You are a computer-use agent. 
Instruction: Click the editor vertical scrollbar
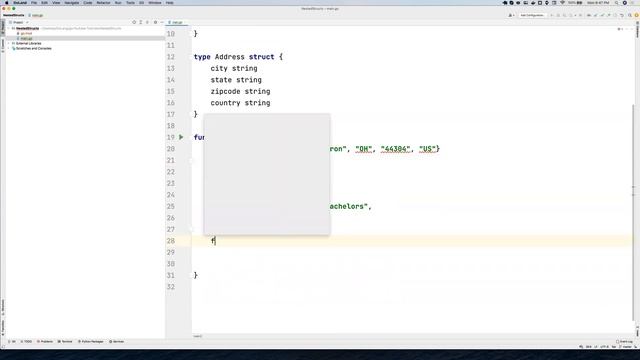[633, 212]
